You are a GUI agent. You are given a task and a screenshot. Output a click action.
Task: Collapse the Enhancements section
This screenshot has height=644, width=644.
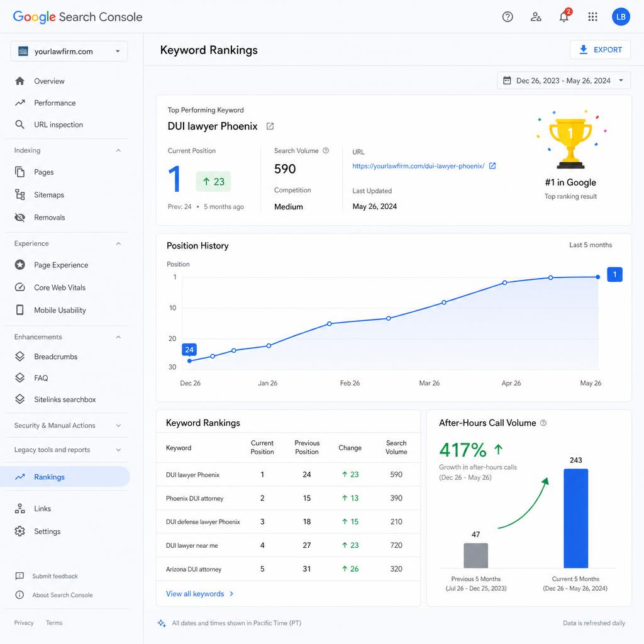(x=118, y=337)
